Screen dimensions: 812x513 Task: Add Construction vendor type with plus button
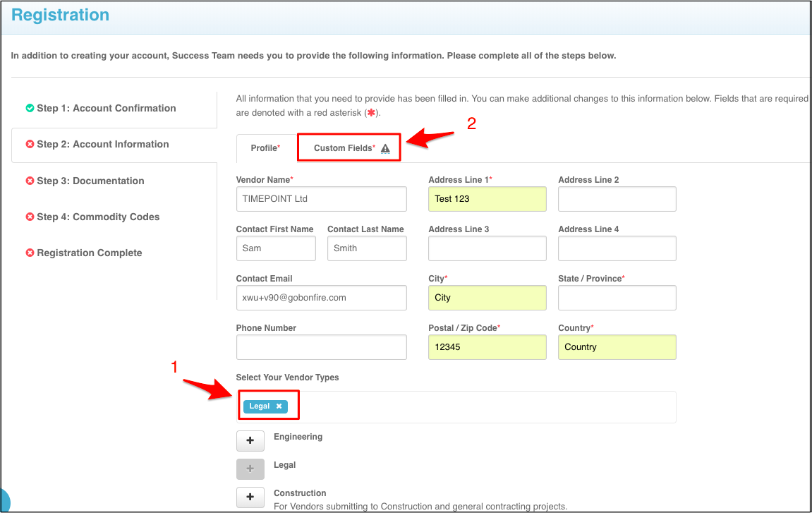250,497
